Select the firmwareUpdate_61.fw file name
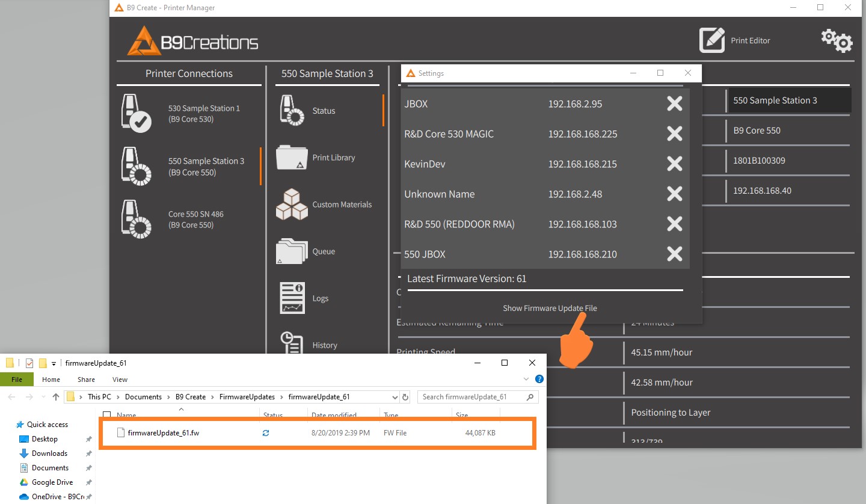The image size is (866, 504). 163,433
